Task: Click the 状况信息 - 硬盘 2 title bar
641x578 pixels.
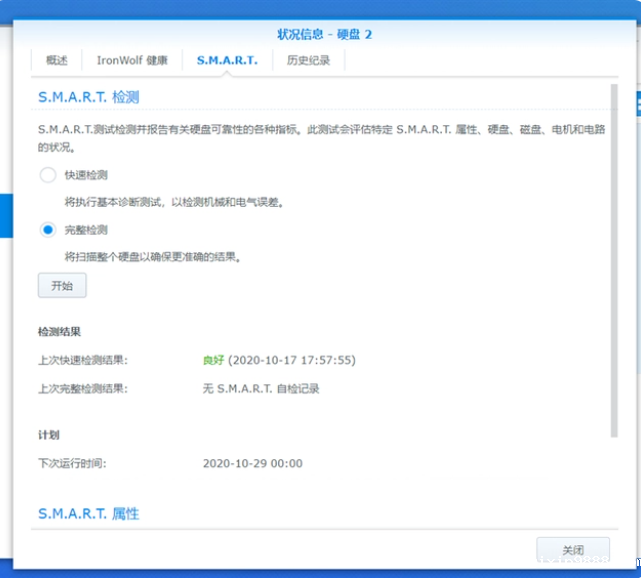Action: point(325,34)
